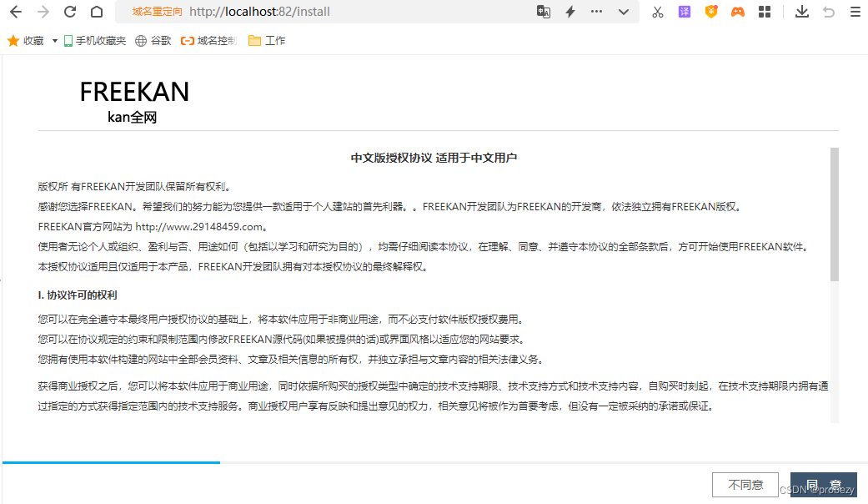Click the orange shield extension icon

click(x=711, y=12)
